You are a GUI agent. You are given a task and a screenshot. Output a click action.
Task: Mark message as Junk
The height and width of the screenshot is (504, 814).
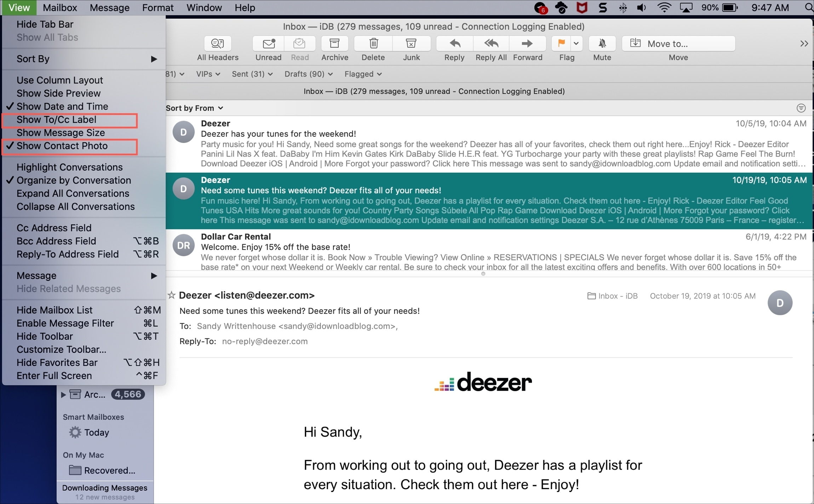[411, 44]
